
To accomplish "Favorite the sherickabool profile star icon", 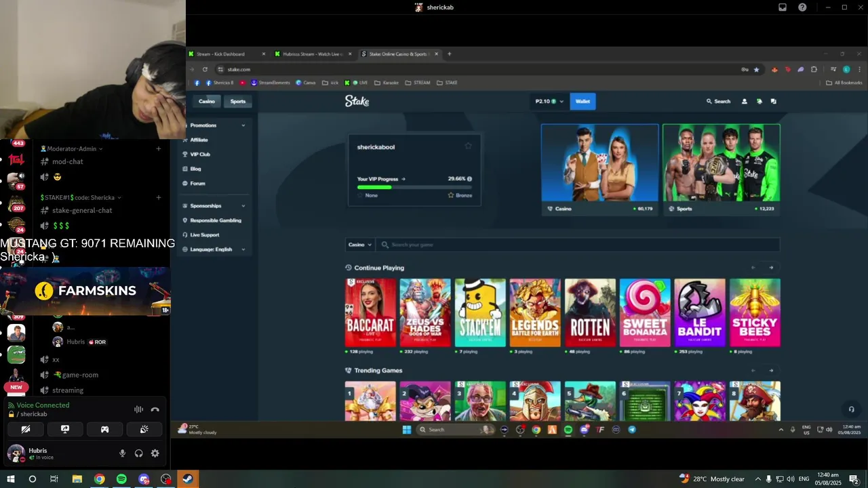I will 468,146.
